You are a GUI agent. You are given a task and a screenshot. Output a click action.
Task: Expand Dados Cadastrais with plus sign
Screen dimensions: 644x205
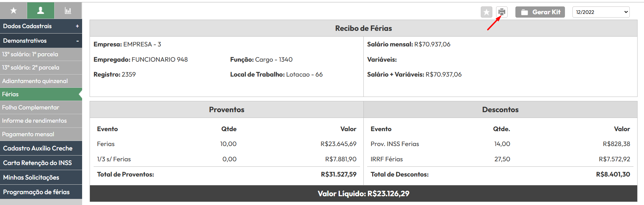coord(77,26)
